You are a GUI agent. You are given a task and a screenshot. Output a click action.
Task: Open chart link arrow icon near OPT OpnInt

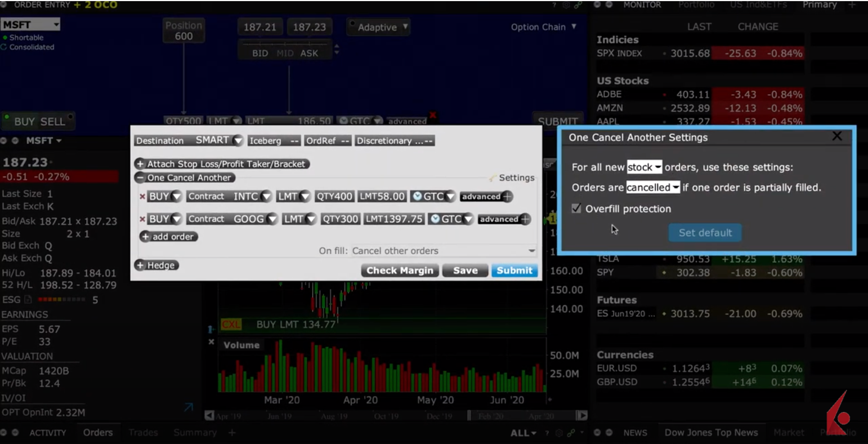coord(189,407)
